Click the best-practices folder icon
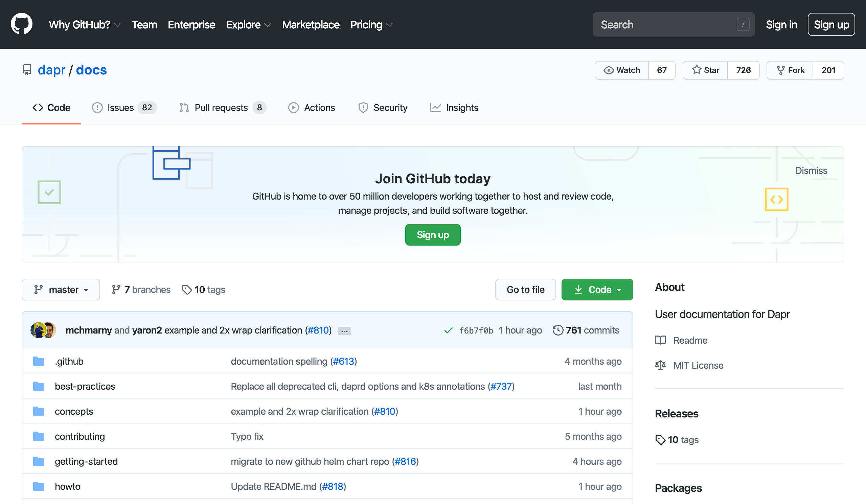Image resolution: width=866 pixels, height=504 pixels. point(39,387)
